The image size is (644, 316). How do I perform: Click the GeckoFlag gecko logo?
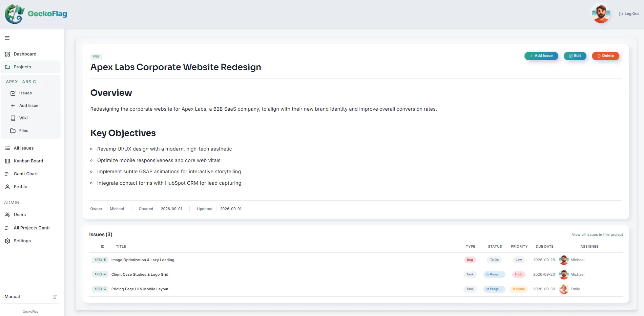pos(15,14)
